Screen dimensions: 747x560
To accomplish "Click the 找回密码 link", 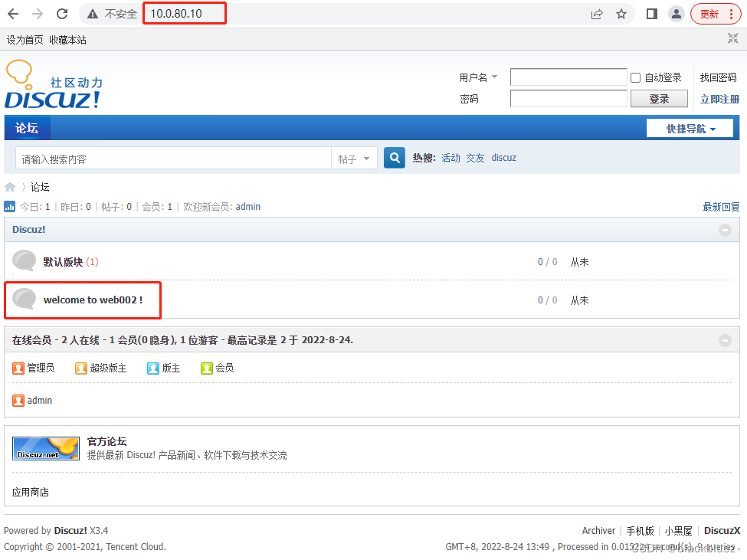I will pos(719,77).
